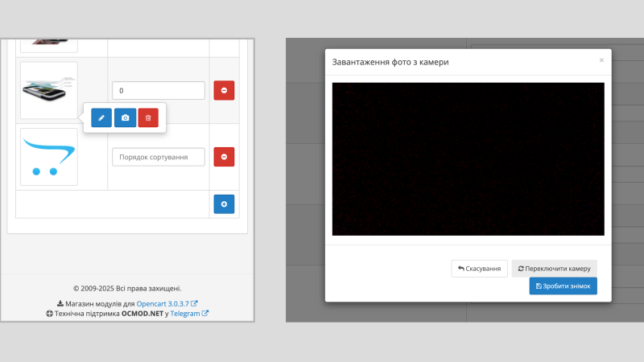Select the smartphone product image thumbnail
644x362 pixels.
pos(49,90)
